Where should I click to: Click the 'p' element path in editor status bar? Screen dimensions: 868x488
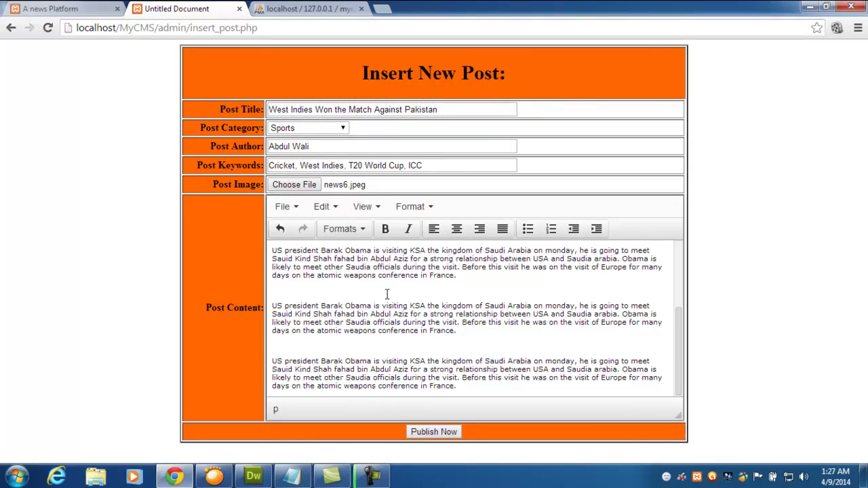(276, 409)
